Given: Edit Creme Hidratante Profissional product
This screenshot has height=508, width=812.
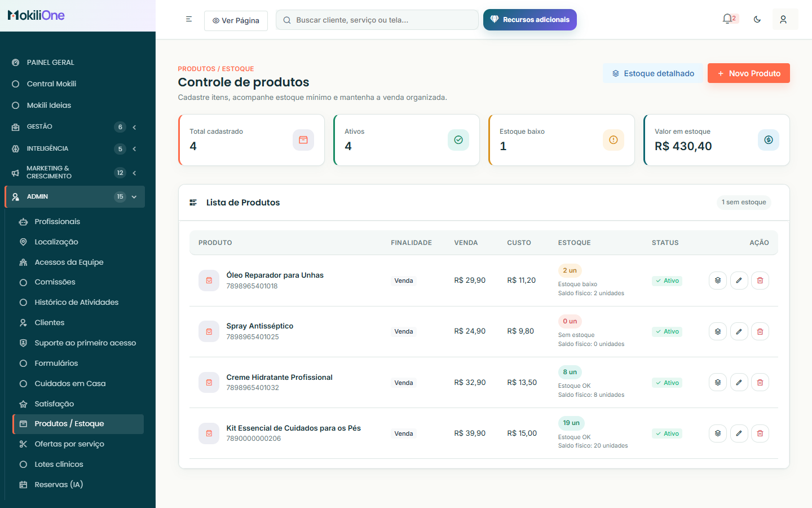Looking at the screenshot, I should point(739,382).
